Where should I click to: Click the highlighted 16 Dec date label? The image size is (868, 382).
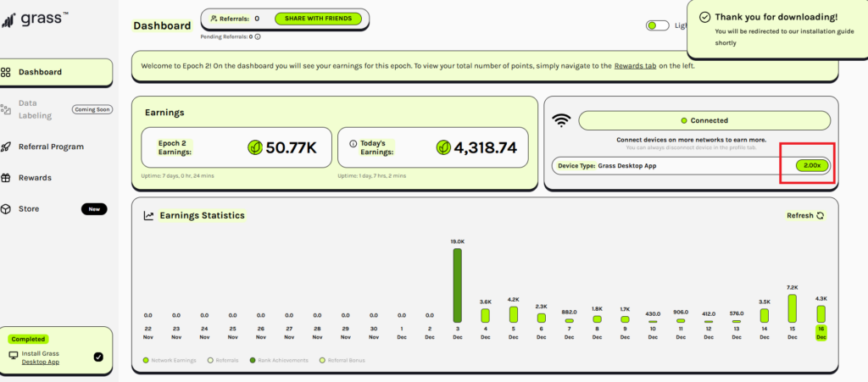tap(821, 333)
